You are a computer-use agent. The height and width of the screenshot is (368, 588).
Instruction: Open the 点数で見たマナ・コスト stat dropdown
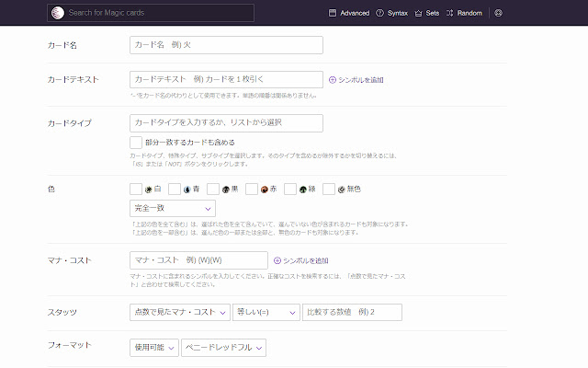[x=180, y=313]
